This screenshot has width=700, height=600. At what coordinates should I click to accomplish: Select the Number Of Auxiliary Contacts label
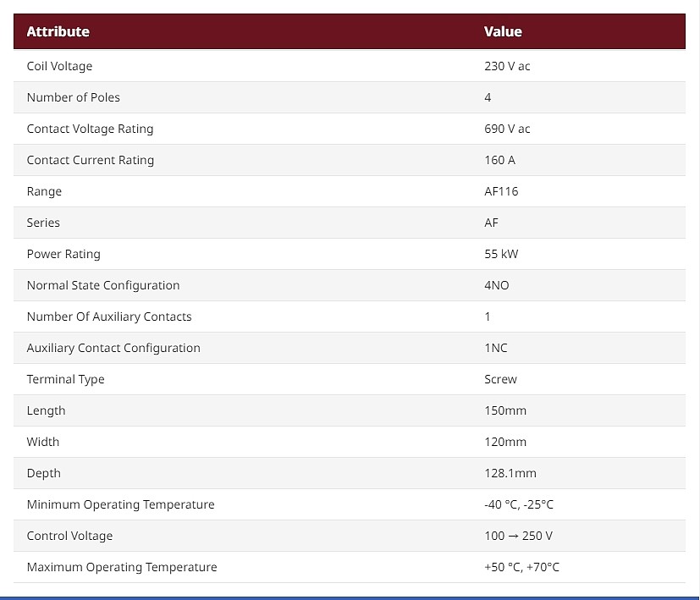point(108,317)
